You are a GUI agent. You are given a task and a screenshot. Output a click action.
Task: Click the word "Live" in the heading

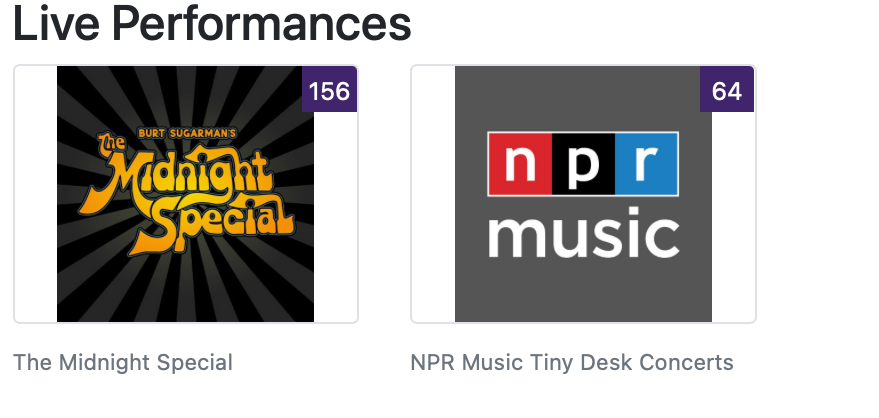click(x=53, y=24)
